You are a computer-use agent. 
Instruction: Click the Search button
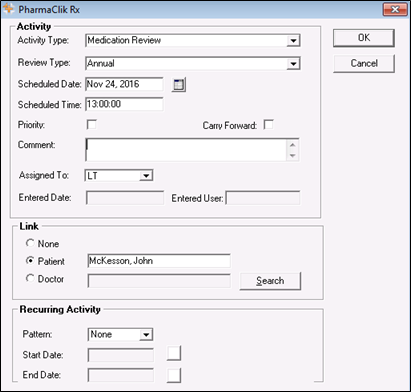pos(270,281)
